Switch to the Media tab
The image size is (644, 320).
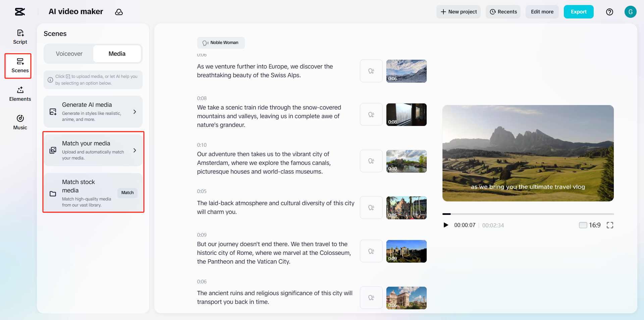pos(117,54)
